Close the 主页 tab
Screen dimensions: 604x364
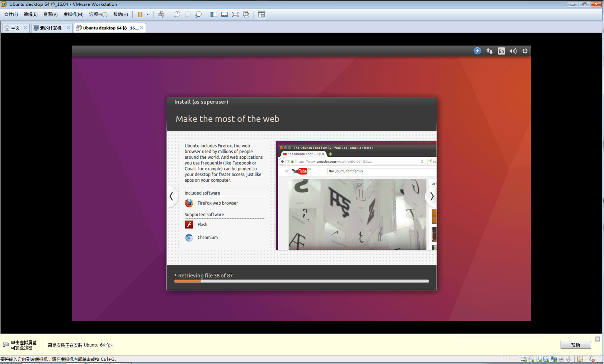coord(25,28)
